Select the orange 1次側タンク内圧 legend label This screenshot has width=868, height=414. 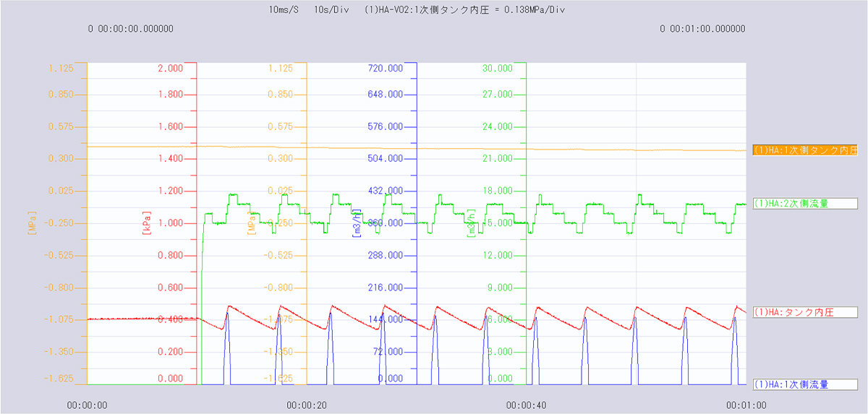pyautogui.click(x=805, y=150)
